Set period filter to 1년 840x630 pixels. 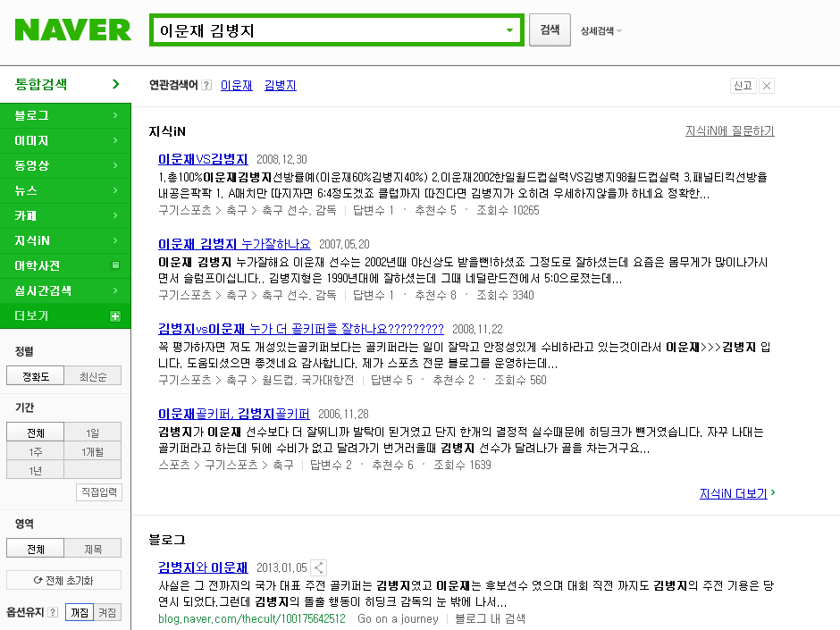(x=36, y=470)
